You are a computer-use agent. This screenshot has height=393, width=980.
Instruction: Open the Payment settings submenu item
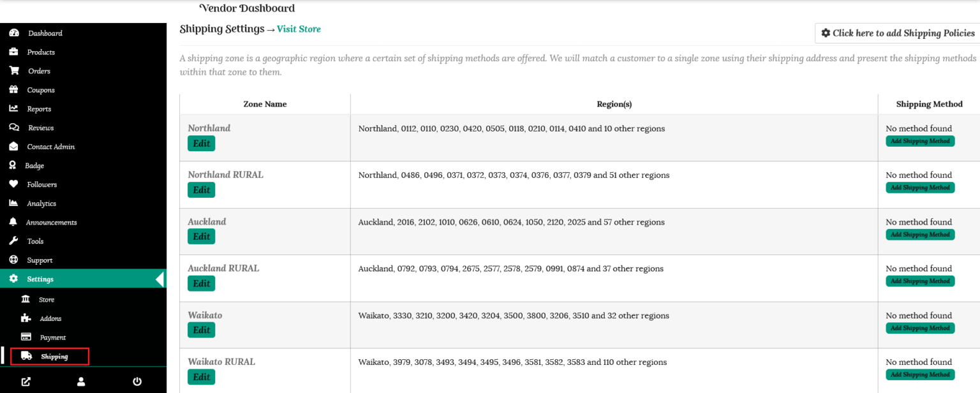point(52,337)
